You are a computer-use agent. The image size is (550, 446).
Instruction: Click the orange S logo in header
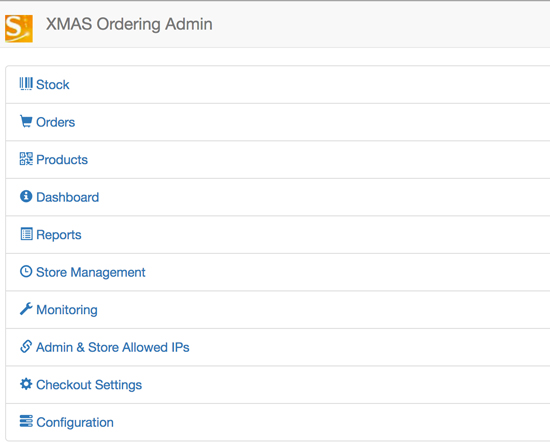tap(19, 28)
